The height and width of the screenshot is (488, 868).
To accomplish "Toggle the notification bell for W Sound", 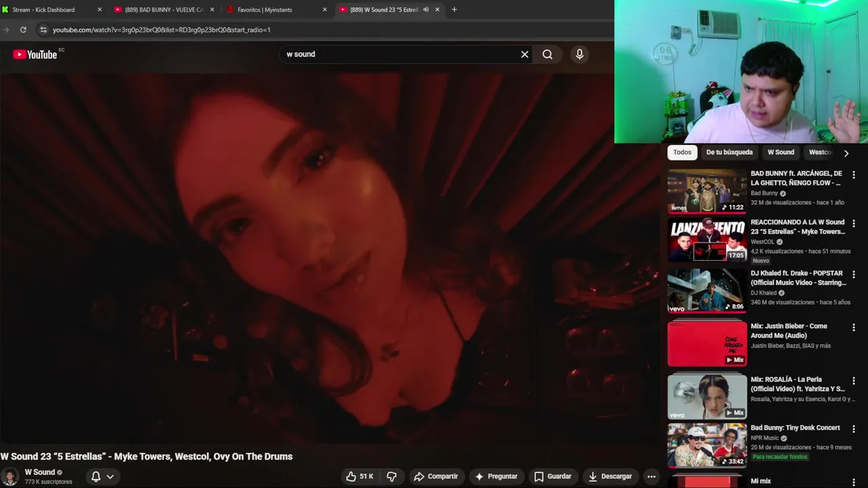I will [x=96, y=476].
